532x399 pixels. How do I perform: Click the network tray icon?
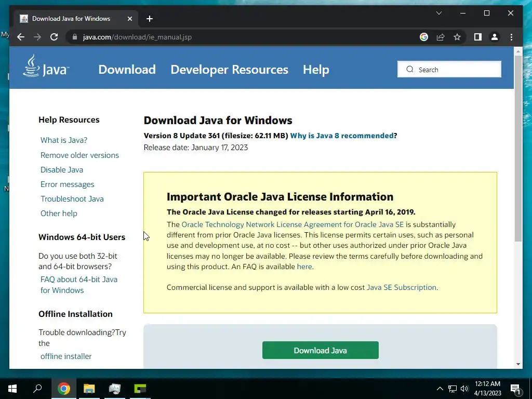pyautogui.click(x=453, y=389)
